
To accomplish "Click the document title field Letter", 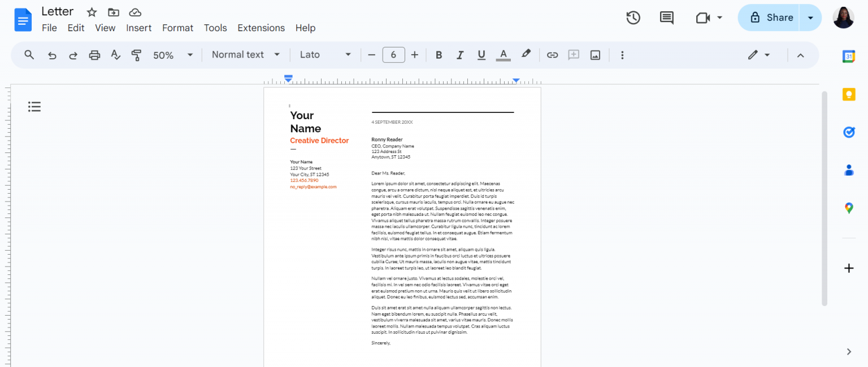I will tap(57, 11).
